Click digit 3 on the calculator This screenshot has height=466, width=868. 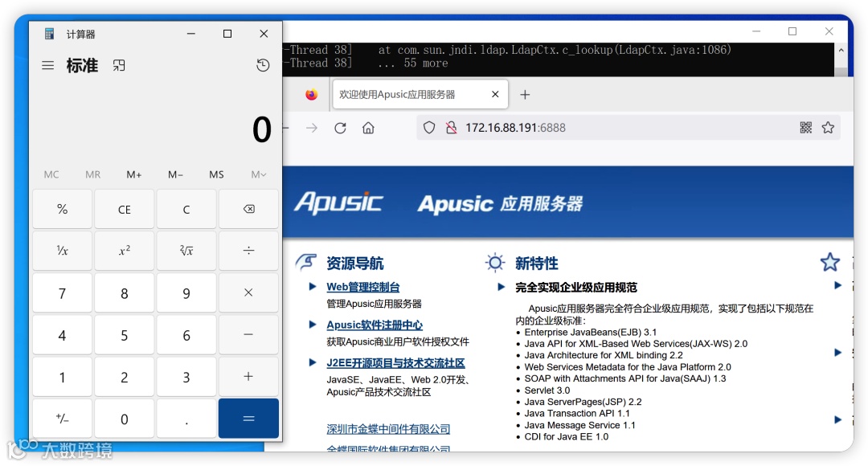[186, 377]
